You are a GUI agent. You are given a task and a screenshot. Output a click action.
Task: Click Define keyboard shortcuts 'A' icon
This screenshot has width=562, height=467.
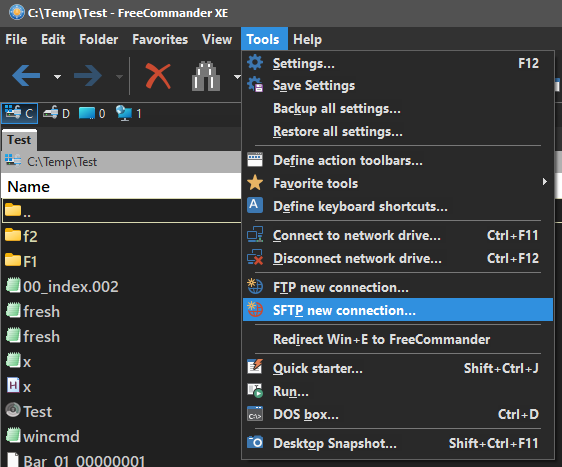(x=255, y=205)
